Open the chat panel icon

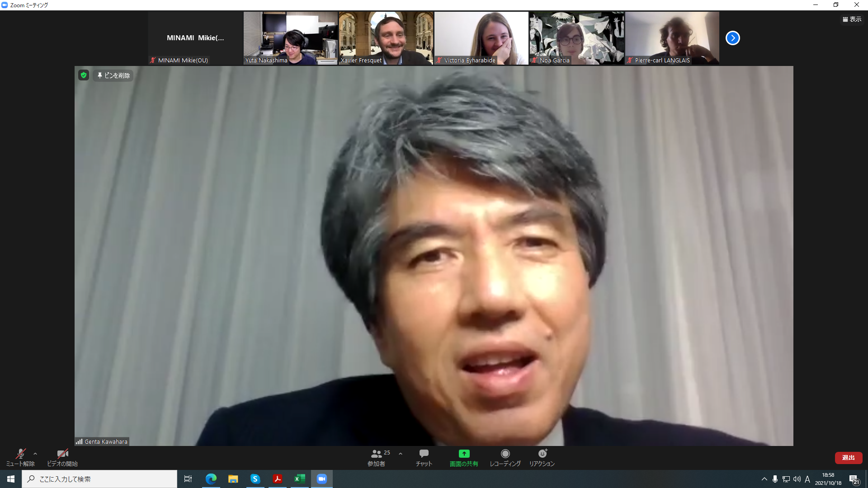[424, 454]
